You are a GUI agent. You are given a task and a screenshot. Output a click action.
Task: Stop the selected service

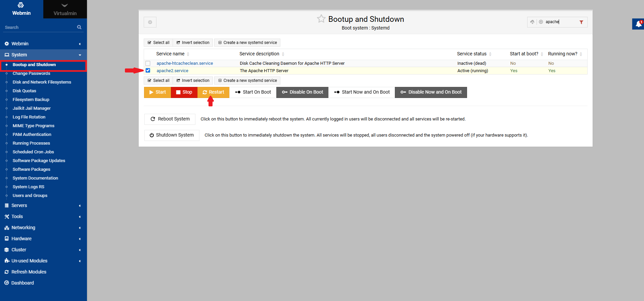[184, 92]
